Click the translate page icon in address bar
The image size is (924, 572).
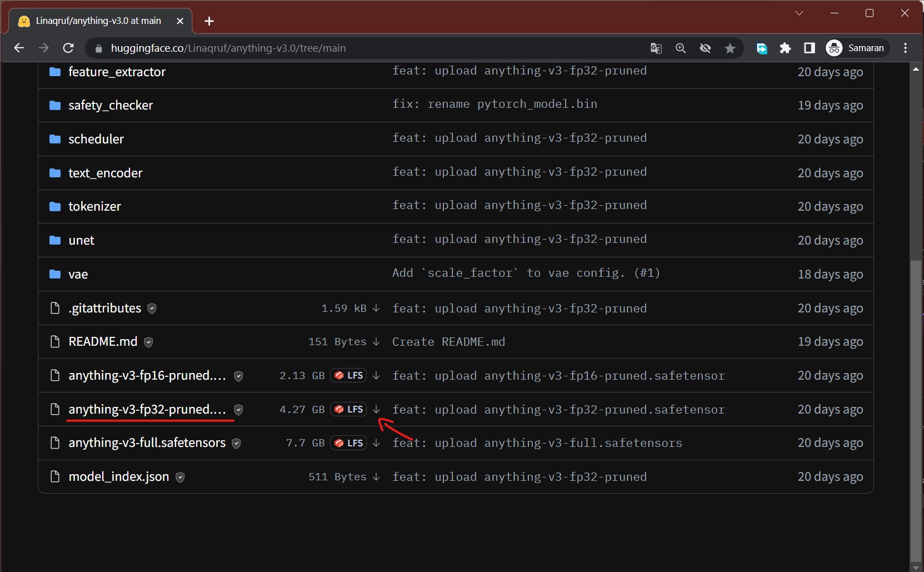656,48
